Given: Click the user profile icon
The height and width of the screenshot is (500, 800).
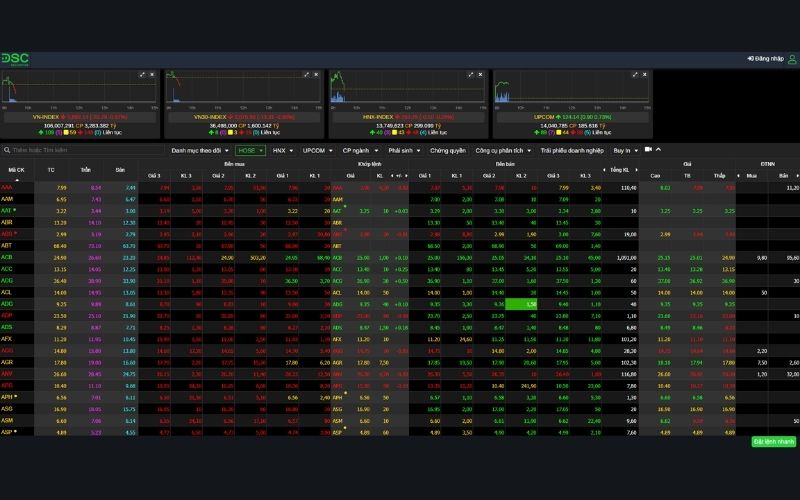Looking at the screenshot, I should tap(792, 59).
